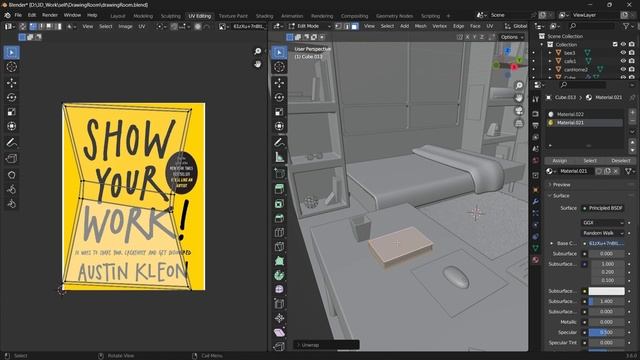Pick the UV editor Cursor tool
The width and height of the screenshot is (640, 360).
(11, 67)
